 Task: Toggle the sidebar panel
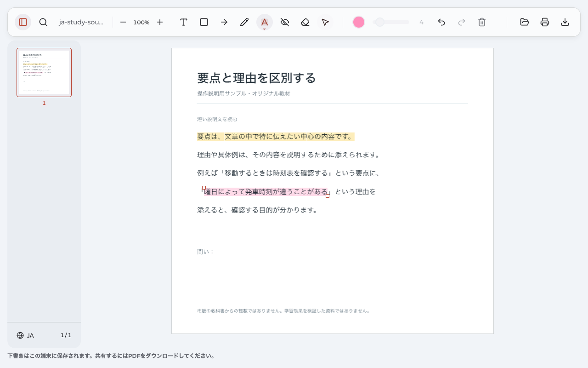click(23, 22)
